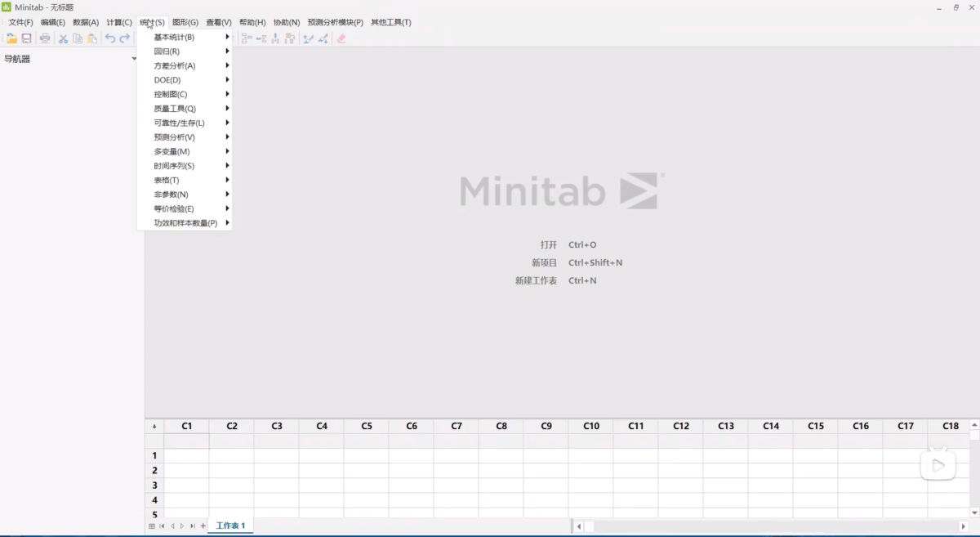Click the data direction arrow at grid corner
Viewport: 980px width, 537px height.
[x=154, y=426]
